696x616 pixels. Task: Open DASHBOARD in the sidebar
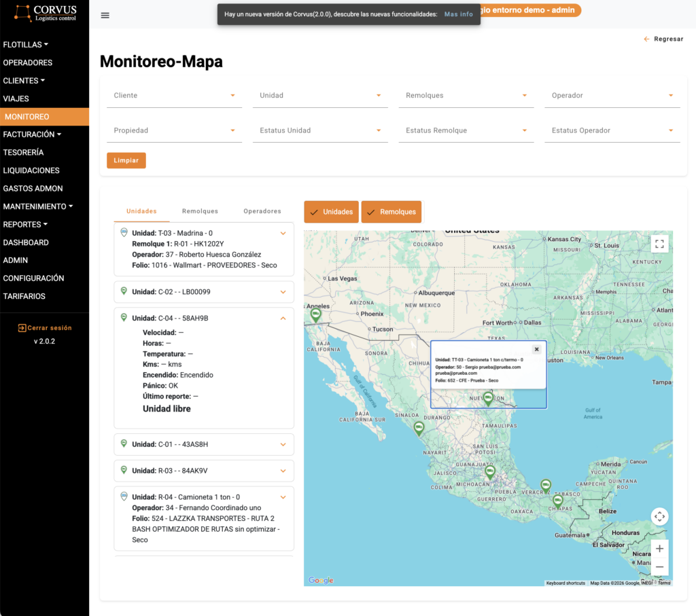(26, 242)
